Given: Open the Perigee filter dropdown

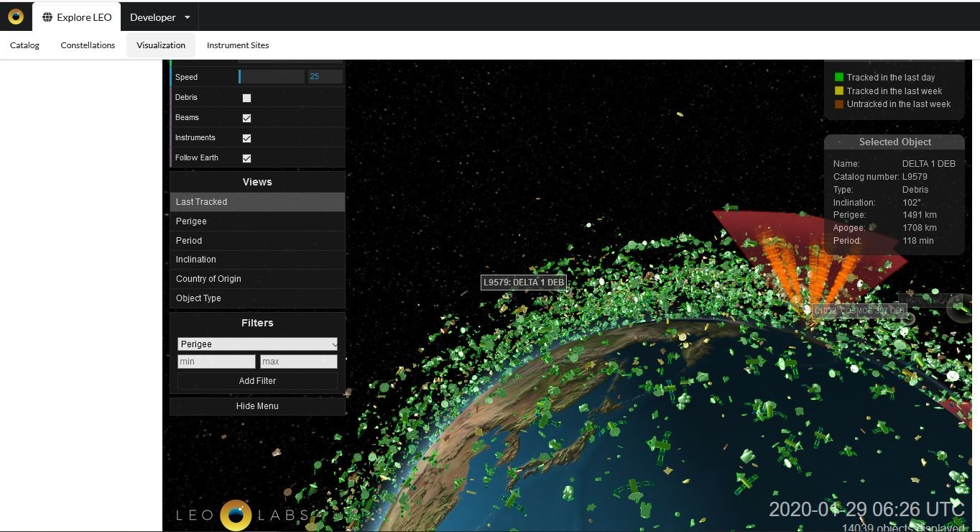Looking at the screenshot, I should pyautogui.click(x=257, y=344).
